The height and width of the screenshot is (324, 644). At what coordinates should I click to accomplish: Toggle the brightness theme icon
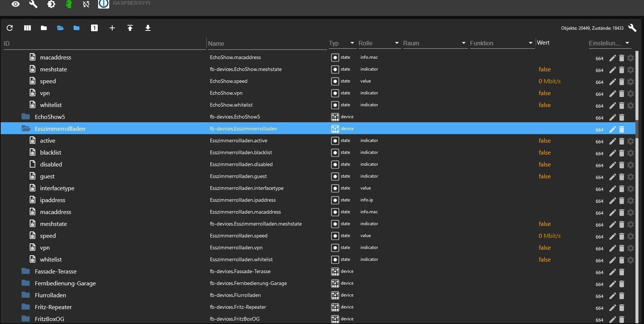[51, 4]
